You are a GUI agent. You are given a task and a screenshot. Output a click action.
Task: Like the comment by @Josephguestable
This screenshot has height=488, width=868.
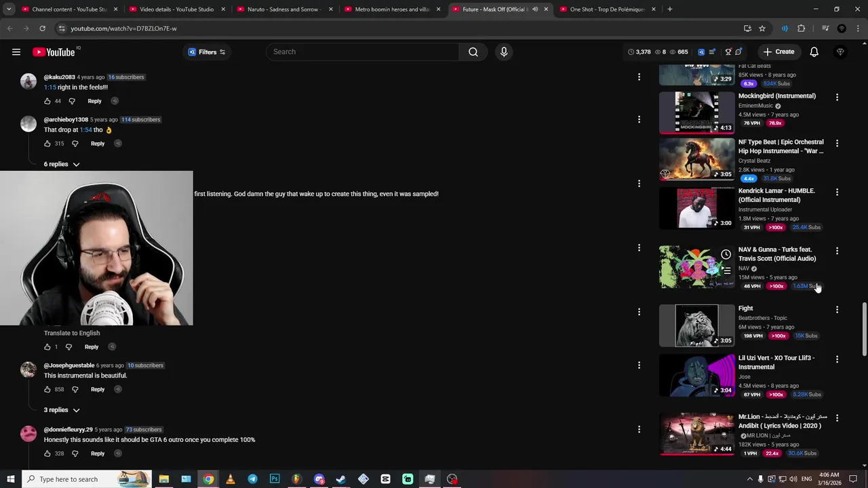coord(47,389)
